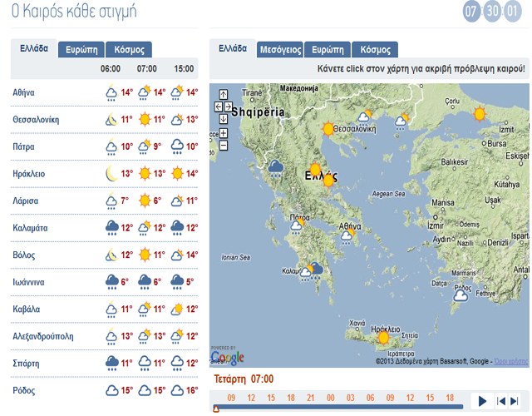Open Ιωάννινα forecast from city list
Image resolution: width=532 pixels, height=416 pixels.
[30, 282]
